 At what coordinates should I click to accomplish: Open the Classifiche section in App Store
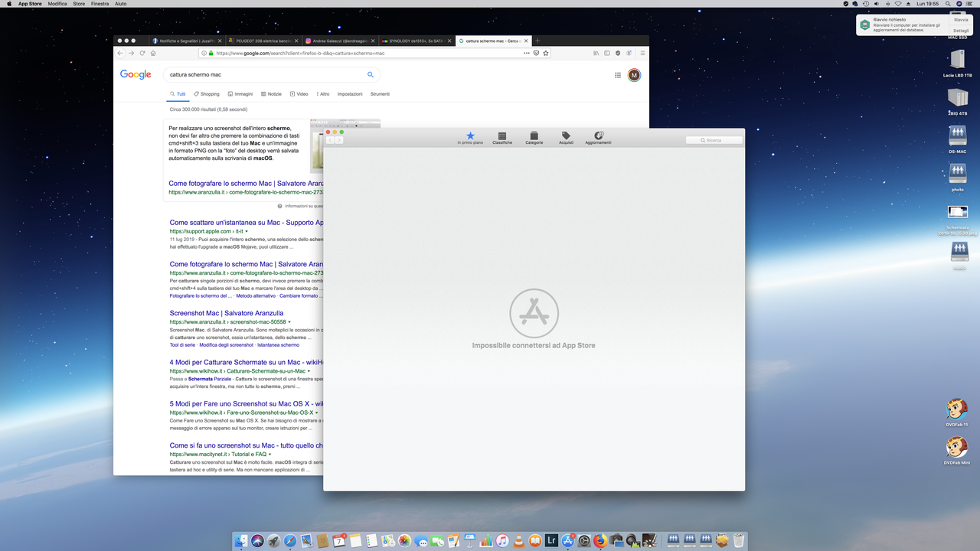tap(502, 138)
